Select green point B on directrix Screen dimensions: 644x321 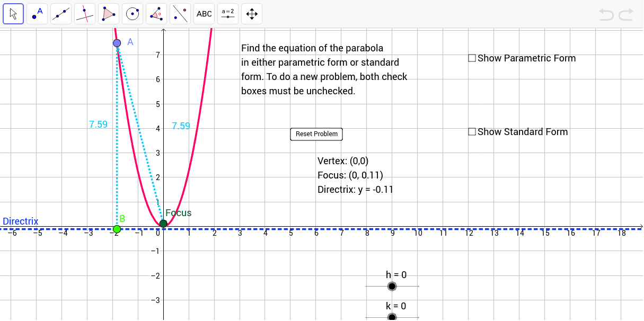coord(117,229)
